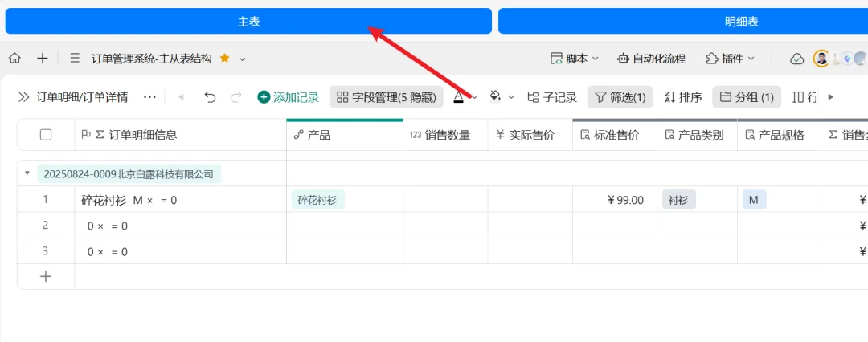This screenshot has height=342, width=868.
Task: Click the 实际售价 column header
Action: click(530, 135)
